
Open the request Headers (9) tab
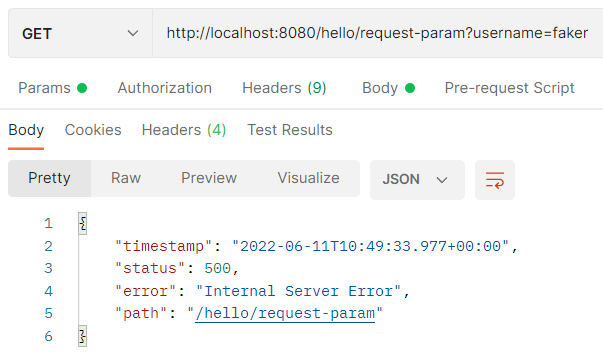point(284,88)
